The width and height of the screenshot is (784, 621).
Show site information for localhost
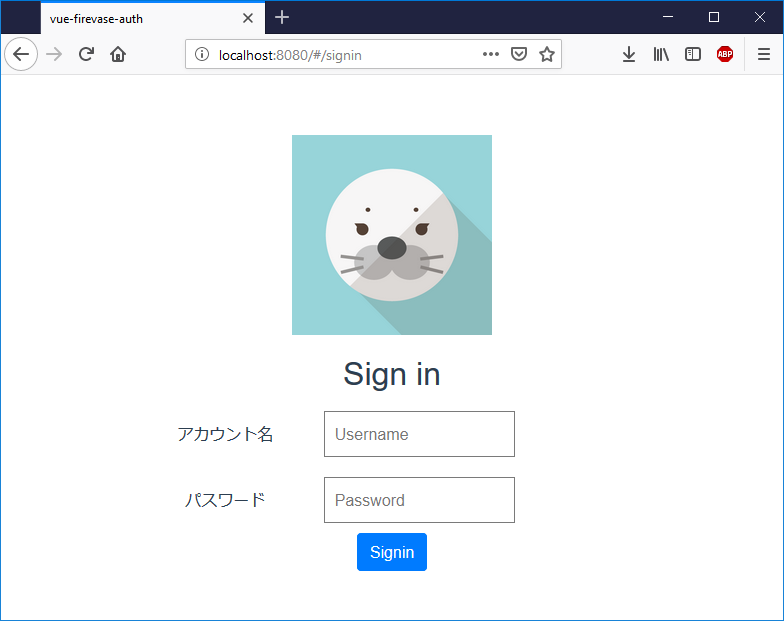[x=202, y=54]
